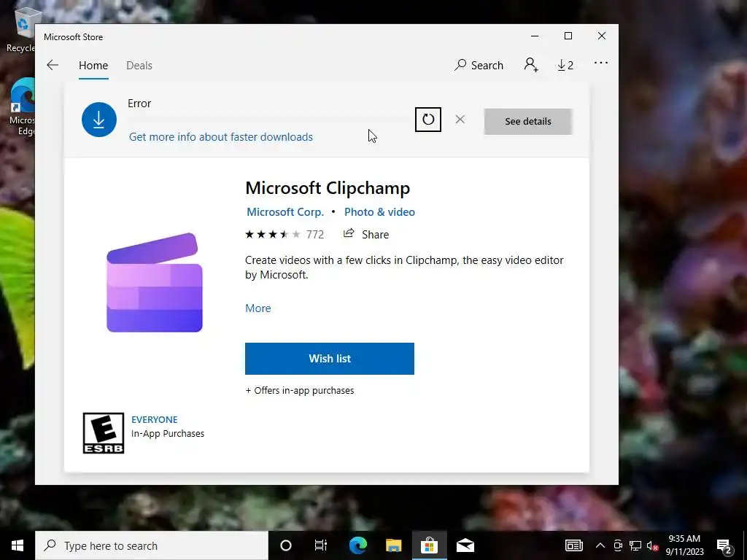The height and width of the screenshot is (560, 747).
Task: Launch Edge from the taskbar
Action: [x=358, y=545]
